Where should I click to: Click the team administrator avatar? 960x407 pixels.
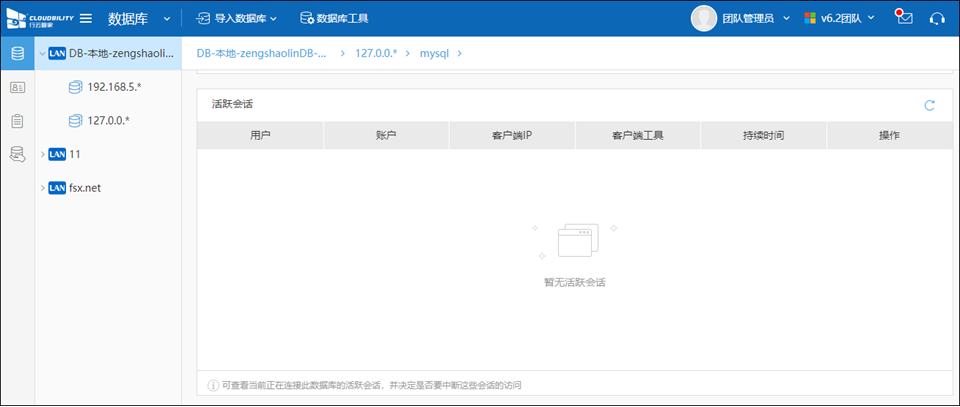point(704,18)
